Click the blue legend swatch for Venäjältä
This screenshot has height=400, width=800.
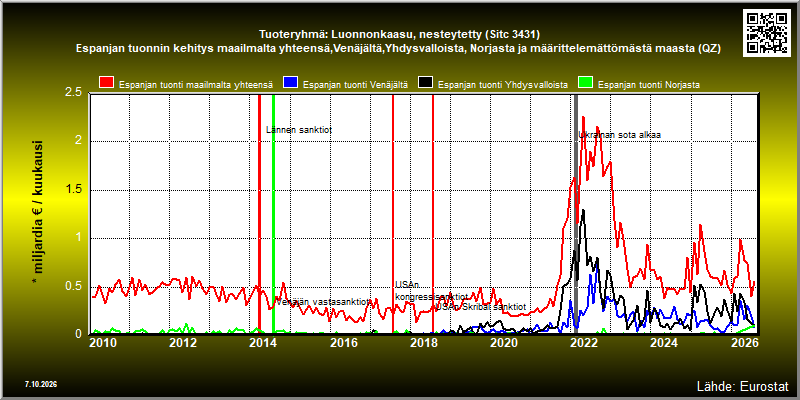click(291, 83)
